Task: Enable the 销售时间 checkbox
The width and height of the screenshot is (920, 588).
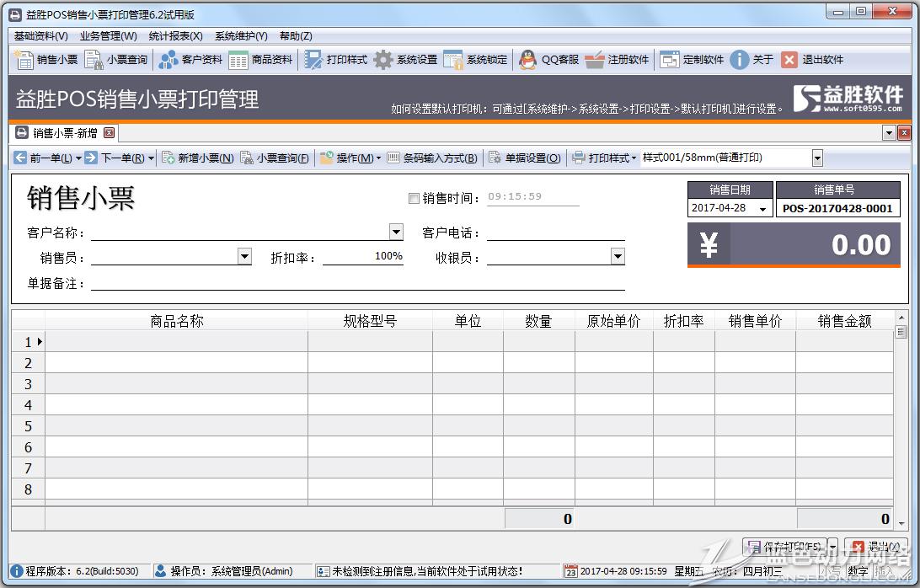Action: click(414, 198)
